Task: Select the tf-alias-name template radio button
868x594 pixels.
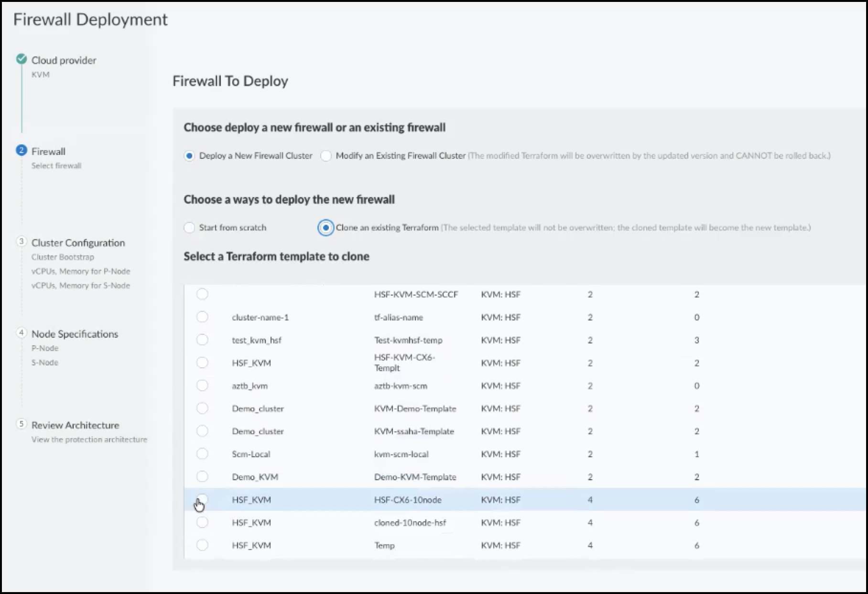Action: pyautogui.click(x=202, y=317)
